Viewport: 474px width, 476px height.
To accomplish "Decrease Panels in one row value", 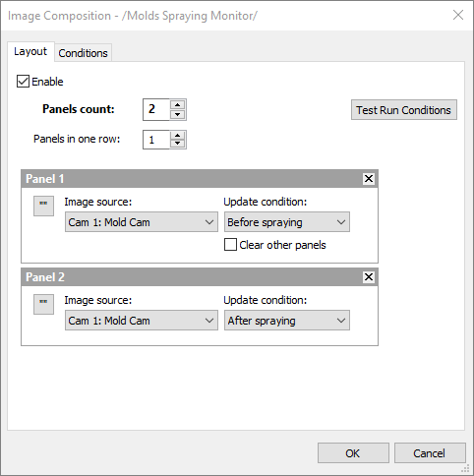I will [177, 144].
